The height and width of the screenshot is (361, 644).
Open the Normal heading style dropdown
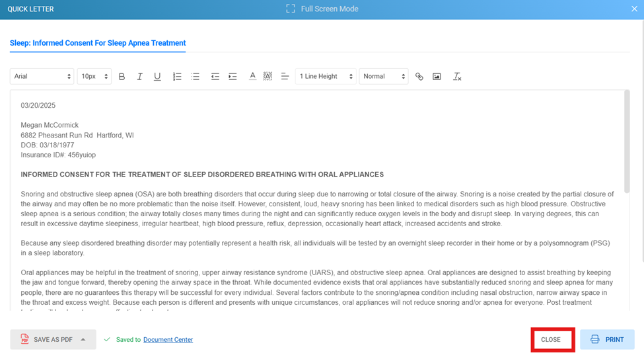point(384,77)
